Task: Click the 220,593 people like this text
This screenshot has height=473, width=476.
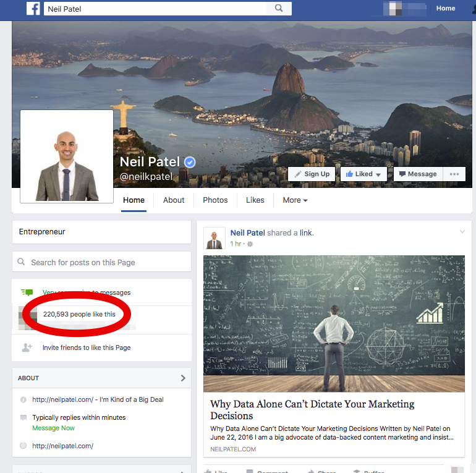Action: tap(79, 314)
